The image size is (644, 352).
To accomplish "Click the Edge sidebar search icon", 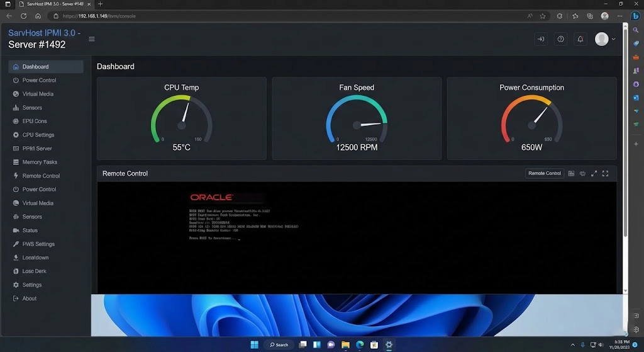I will [x=636, y=30].
